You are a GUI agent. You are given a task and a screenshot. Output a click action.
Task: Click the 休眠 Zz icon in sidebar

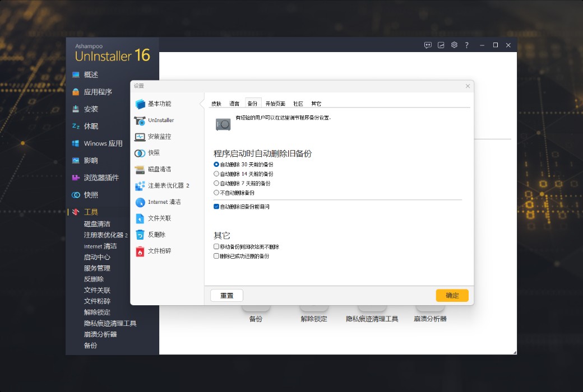coord(76,126)
